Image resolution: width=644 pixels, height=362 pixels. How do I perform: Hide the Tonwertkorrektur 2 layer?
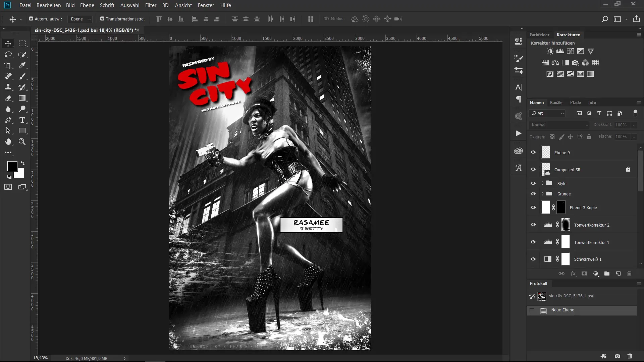tap(533, 225)
